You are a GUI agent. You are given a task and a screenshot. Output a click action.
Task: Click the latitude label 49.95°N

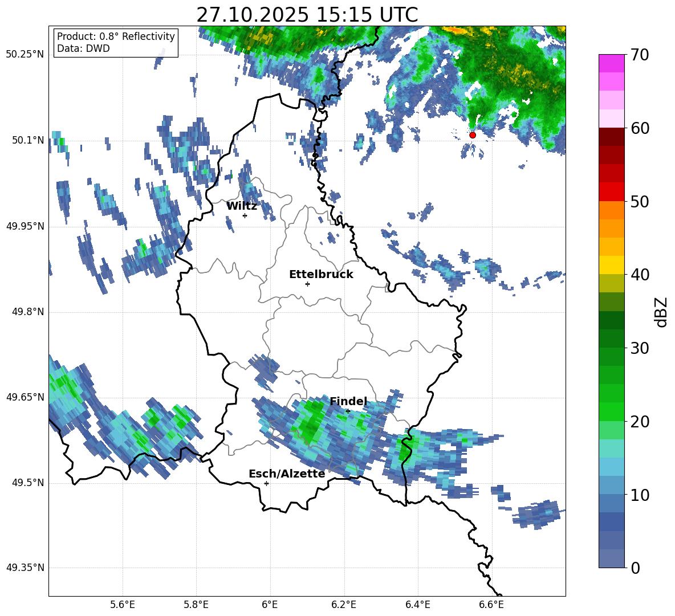tap(25, 226)
